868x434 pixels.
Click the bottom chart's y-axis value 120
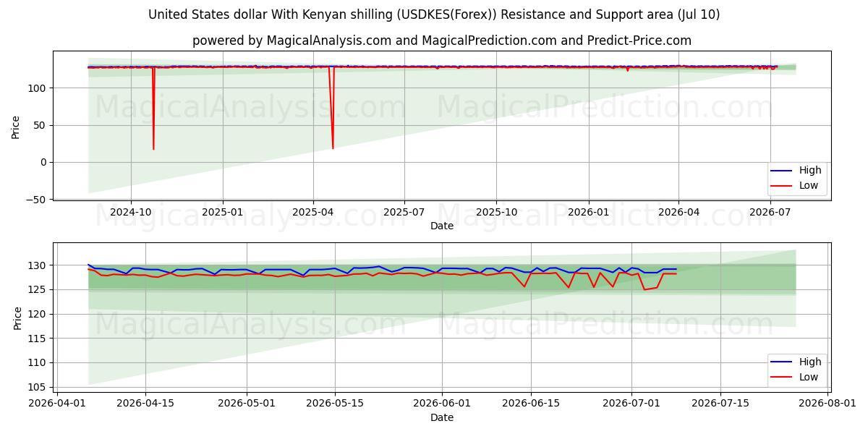(x=38, y=314)
